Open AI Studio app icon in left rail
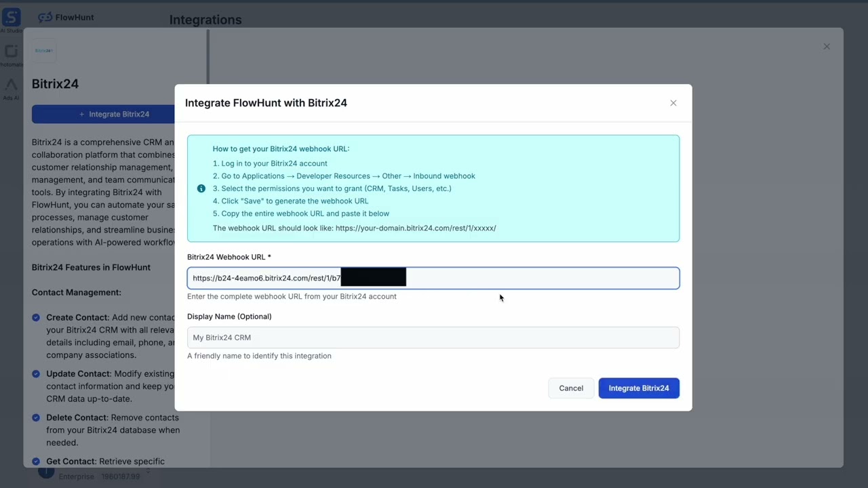This screenshot has width=868, height=488. click(11, 18)
